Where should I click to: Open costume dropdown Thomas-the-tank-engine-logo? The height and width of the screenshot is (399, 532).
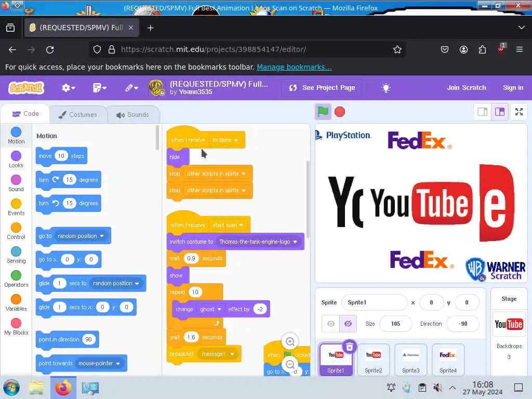coord(258,242)
